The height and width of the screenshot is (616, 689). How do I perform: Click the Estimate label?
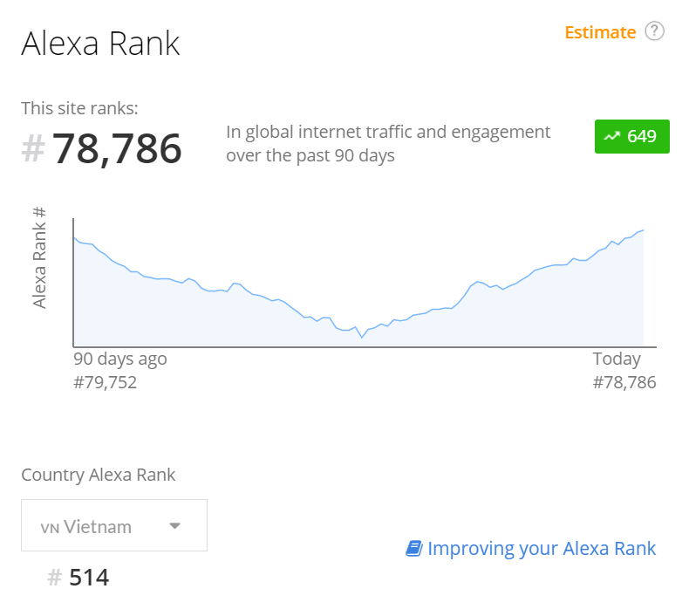point(600,32)
